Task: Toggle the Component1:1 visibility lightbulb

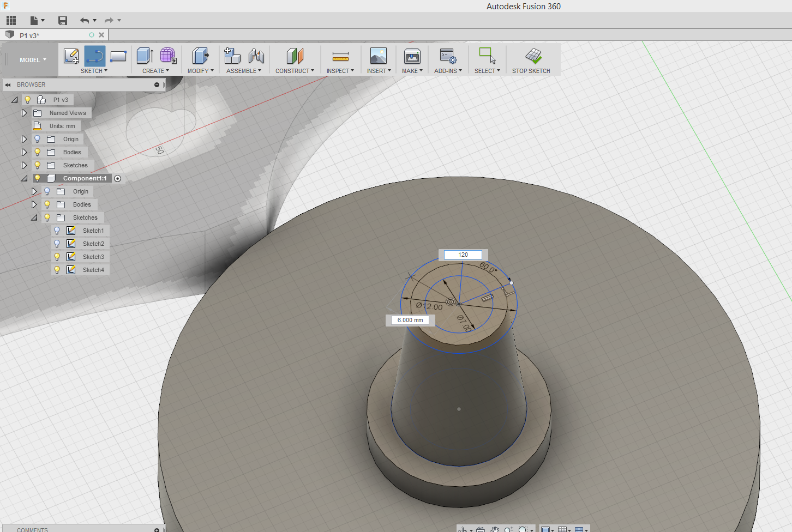Action: 37,178
